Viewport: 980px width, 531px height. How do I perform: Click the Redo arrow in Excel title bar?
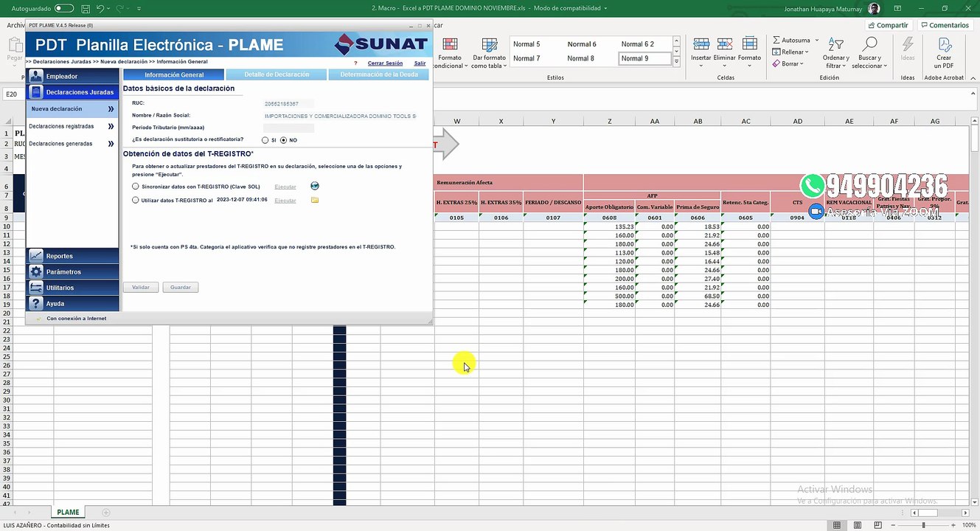pyautogui.click(x=119, y=8)
